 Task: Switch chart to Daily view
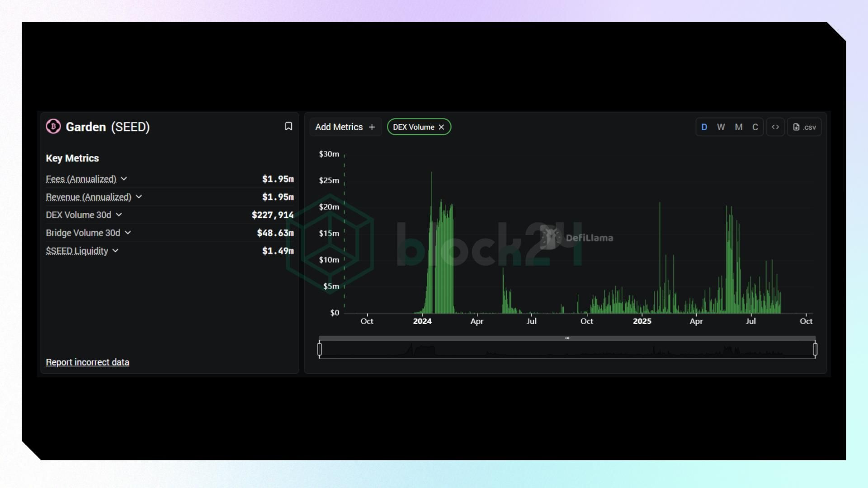704,127
